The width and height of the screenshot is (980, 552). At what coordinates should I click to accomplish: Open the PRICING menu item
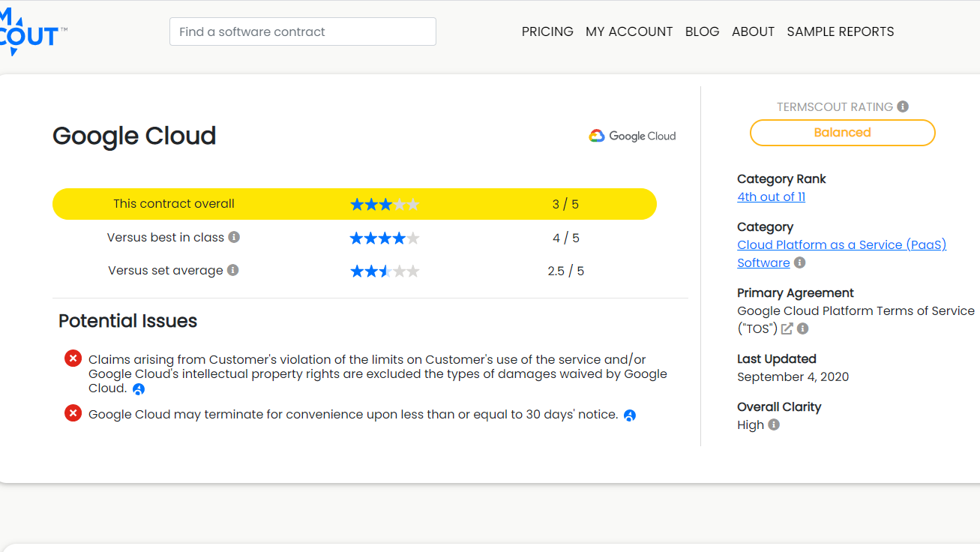point(547,31)
